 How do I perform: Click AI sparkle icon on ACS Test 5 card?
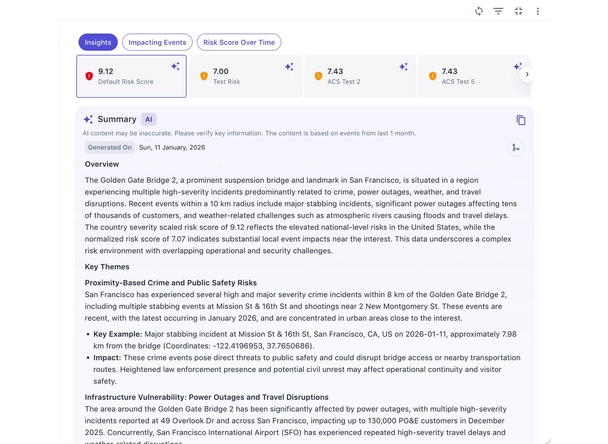tap(518, 66)
